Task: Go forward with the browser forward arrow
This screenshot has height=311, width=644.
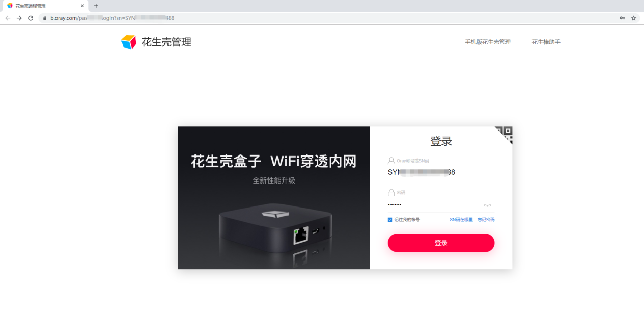Action: (19, 18)
